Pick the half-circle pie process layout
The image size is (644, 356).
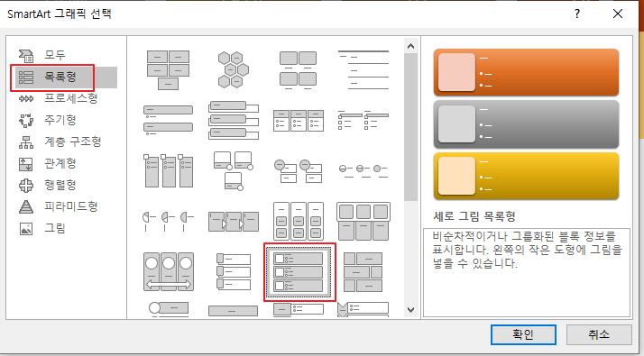[168, 221]
